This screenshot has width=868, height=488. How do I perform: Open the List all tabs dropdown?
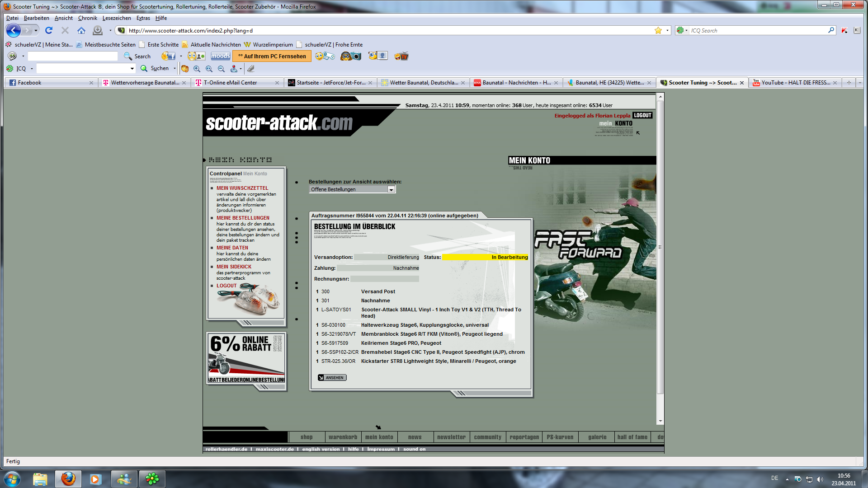pos(860,83)
